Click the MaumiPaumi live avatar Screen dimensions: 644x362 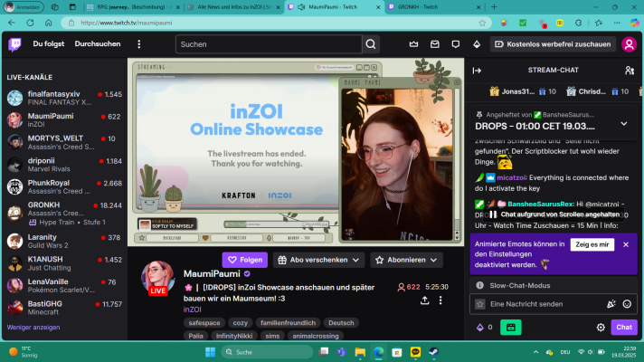click(x=157, y=277)
